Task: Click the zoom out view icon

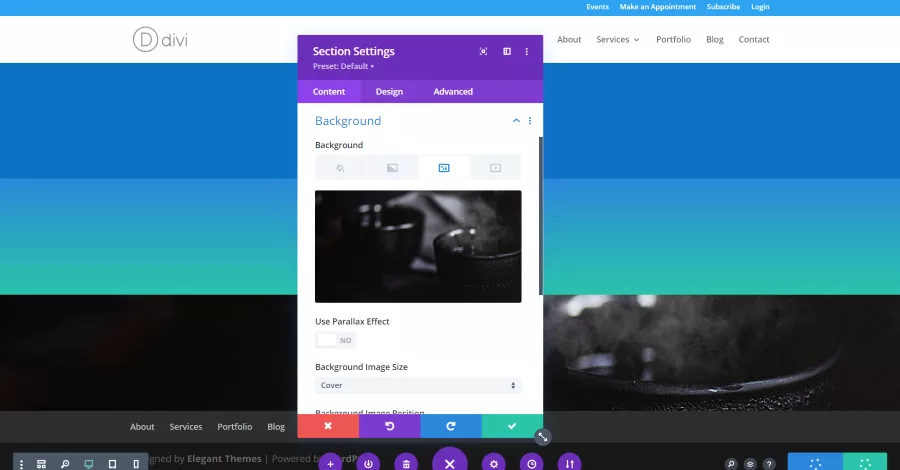Action: (65, 464)
